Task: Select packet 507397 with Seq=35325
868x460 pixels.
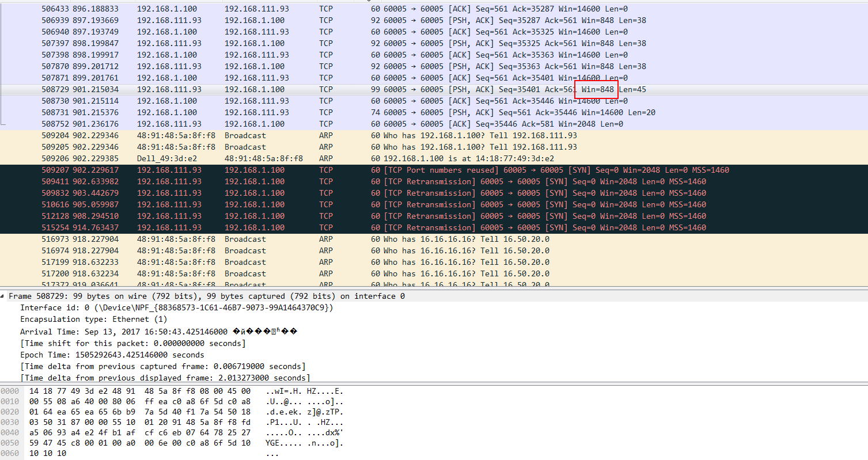Action: click(x=434, y=43)
